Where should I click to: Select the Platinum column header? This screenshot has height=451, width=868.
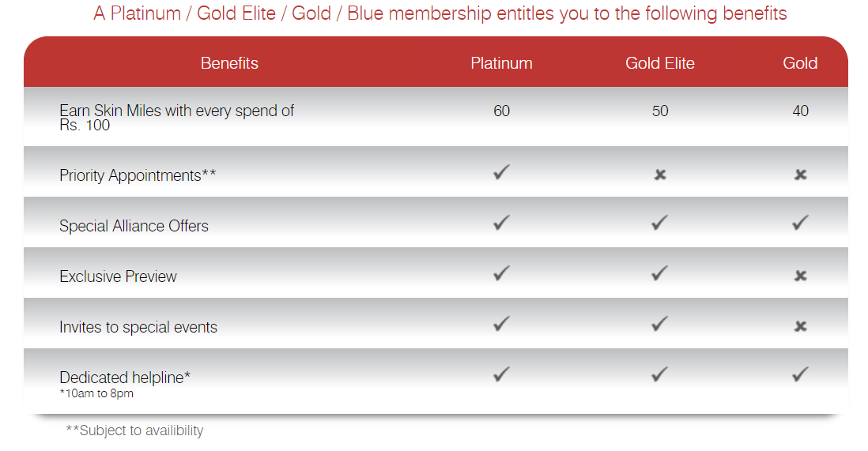pyautogui.click(x=501, y=63)
